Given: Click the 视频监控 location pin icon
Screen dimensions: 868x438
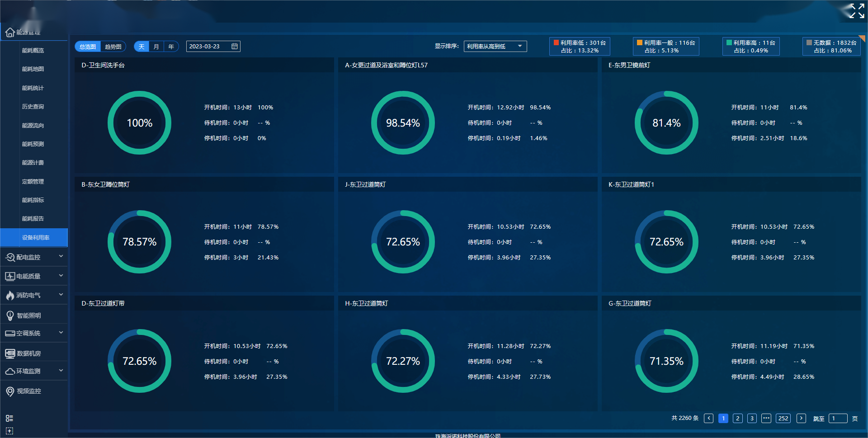Looking at the screenshot, I should [x=10, y=391].
